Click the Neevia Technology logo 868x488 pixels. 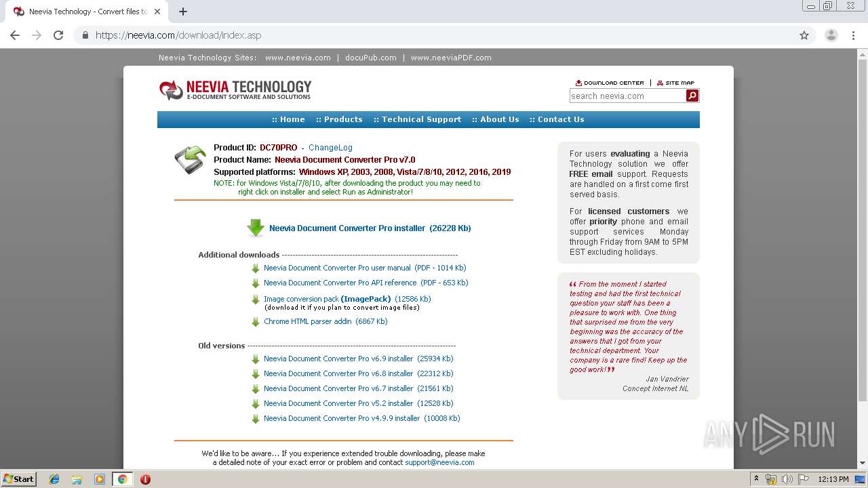(x=235, y=89)
